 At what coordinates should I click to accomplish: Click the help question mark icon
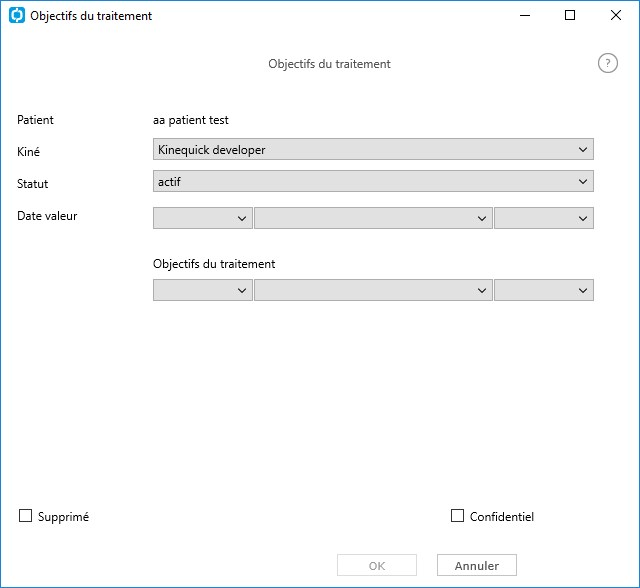pyautogui.click(x=608, y=63)
